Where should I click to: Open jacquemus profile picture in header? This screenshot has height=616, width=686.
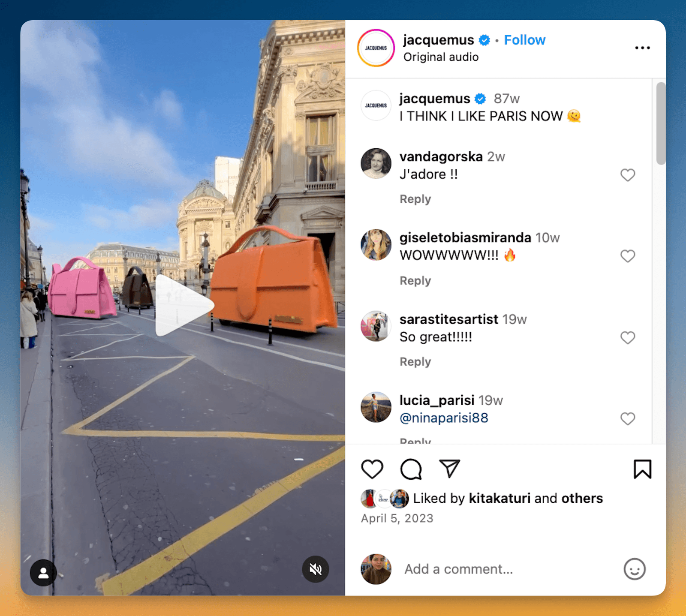pyautogui.click(x=376, y=48)
